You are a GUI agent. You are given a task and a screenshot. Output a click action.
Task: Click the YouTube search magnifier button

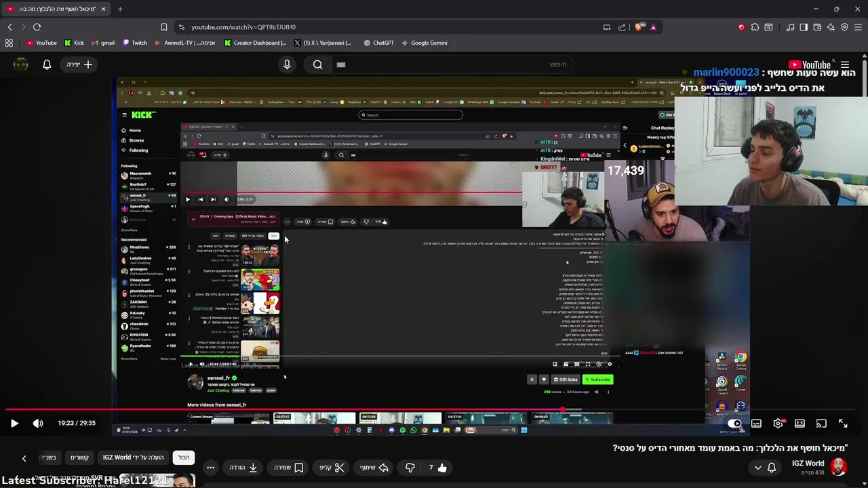click(x=317, y=64)
